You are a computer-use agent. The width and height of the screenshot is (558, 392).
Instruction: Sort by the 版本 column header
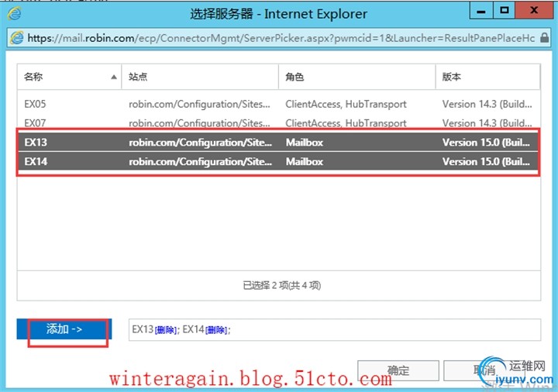tap(488, 77)
